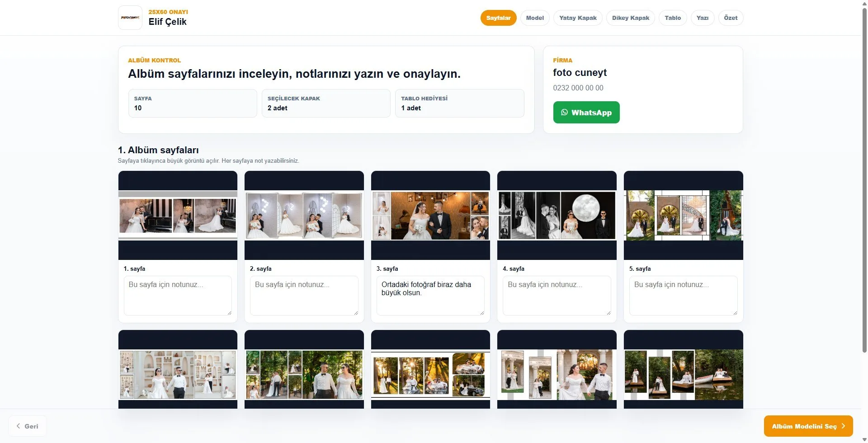The width and height of the screenshot is (868, 443).
Task: Open the 1. sayfa thumbnail
Action: [178, 215]
